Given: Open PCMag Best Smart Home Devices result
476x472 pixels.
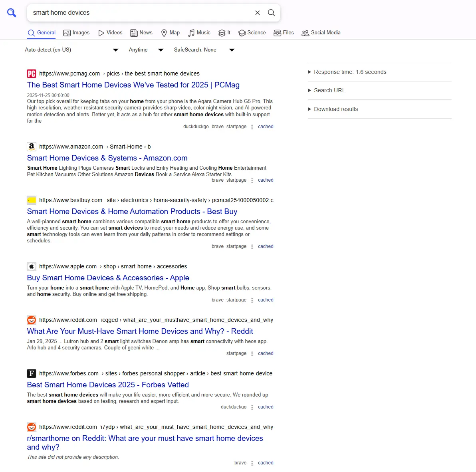Looking at the screenshot, I should pos(133,85).
